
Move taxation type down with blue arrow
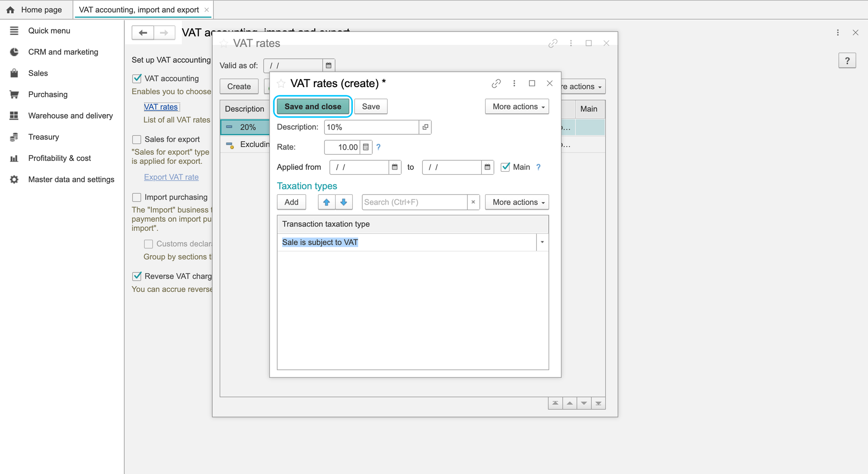(x=344, y=202)
